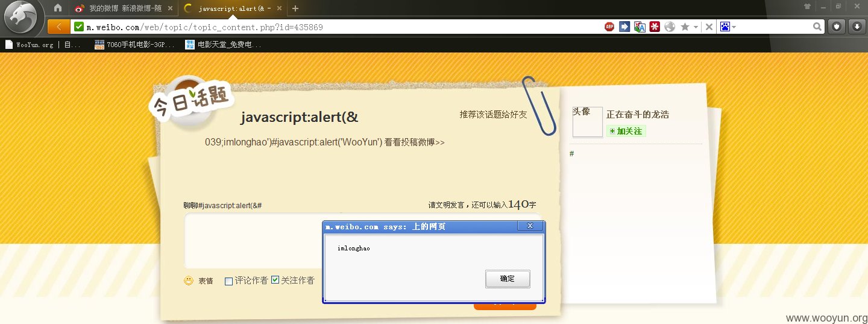Open 正在奋斗的龙浩 profile name
Image resolution: width=868 pixels, height=324 pixels.
tap(638, 115)
